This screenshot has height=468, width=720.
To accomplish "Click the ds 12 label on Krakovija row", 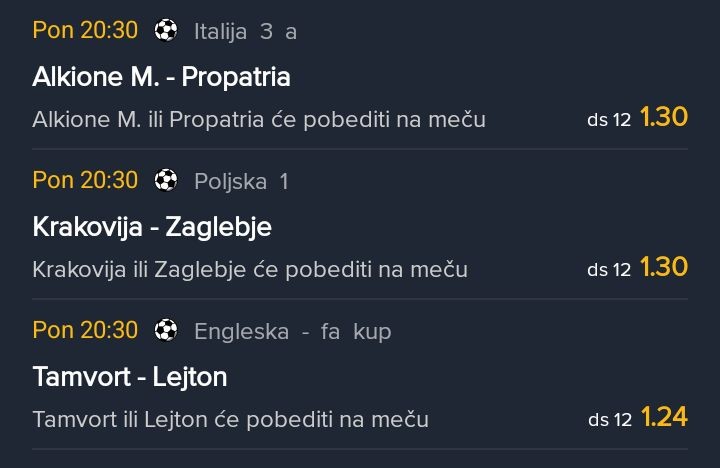I will [609, 270].
